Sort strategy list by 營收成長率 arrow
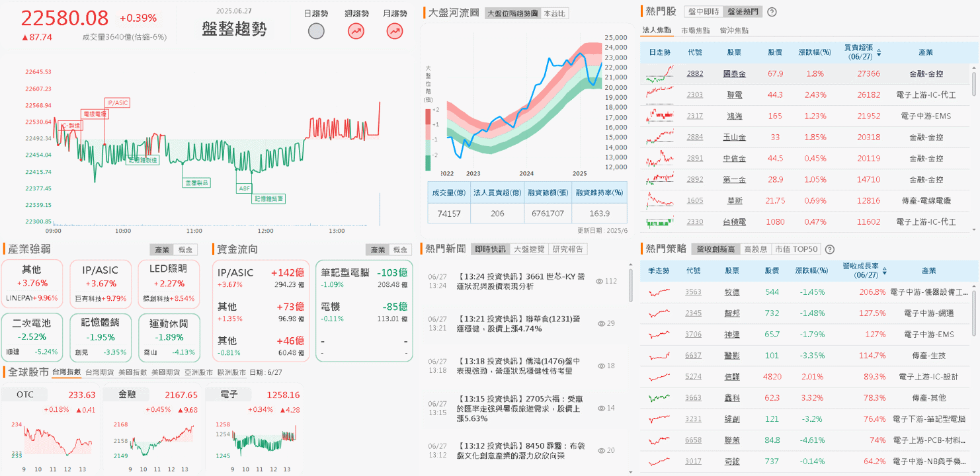 [x=885, y=271]
